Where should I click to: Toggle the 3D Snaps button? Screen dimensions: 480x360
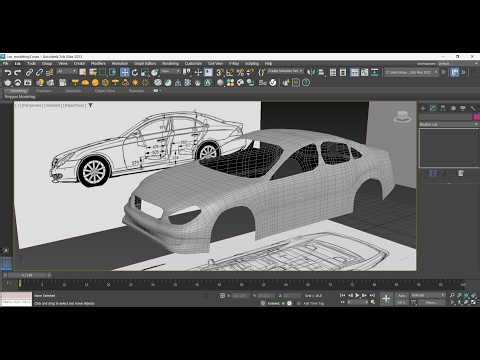point(219,72)
